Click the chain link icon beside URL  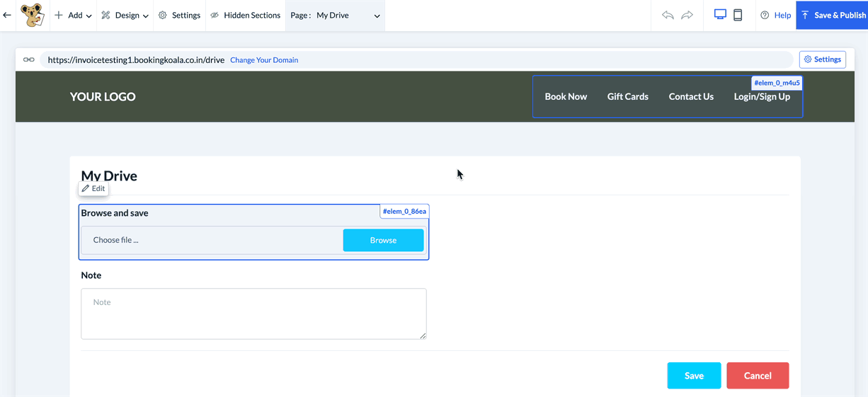28,60
